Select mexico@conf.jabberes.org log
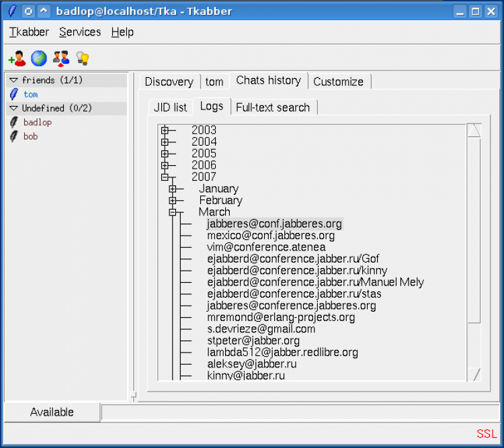The width and height of the screenshot is (504, 448). tap(271, 236)
